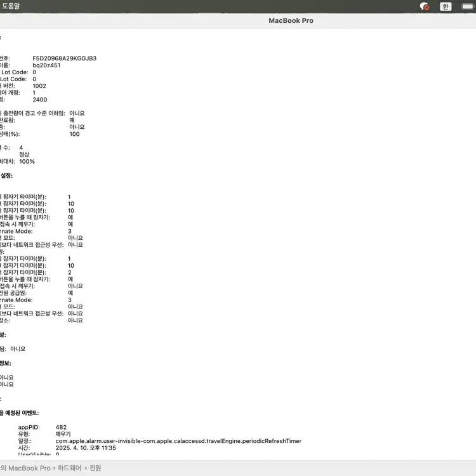
Task: Click the appPID value 482
Action: coord(61,427)
